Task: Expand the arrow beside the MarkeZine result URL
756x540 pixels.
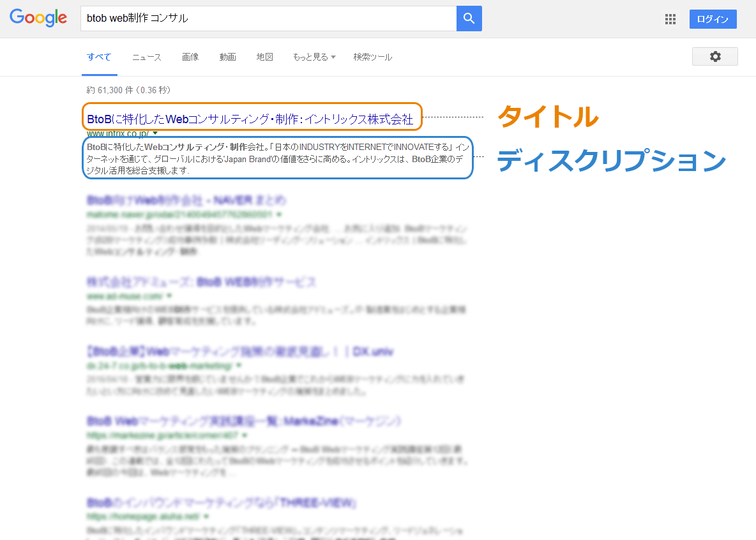Action: pos(245,435)
